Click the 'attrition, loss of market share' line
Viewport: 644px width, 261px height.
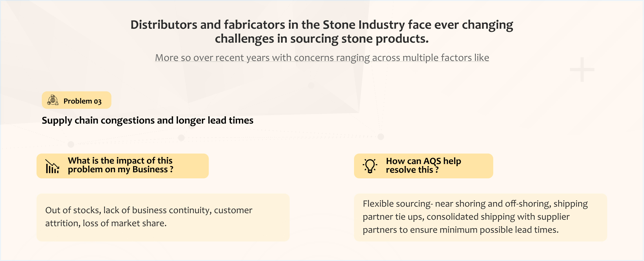(x=106, y=223)
